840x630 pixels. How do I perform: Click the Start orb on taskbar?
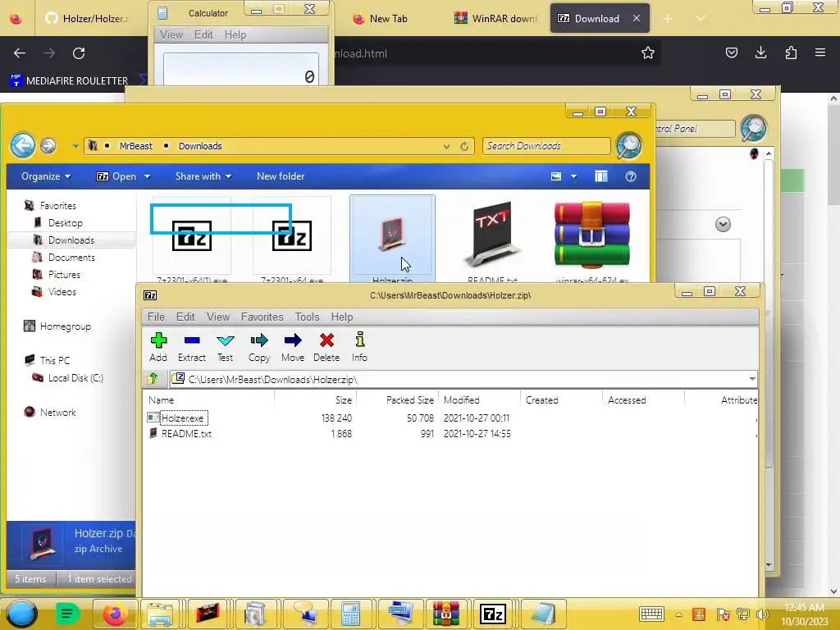[x=21, y=614]
